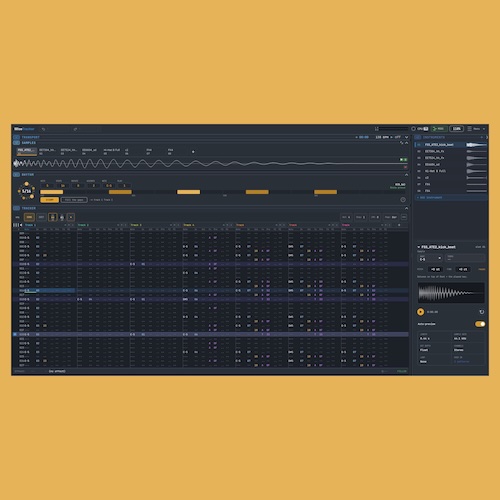
Task: Click the second rhythm parameter field
Action: point(62,185)
